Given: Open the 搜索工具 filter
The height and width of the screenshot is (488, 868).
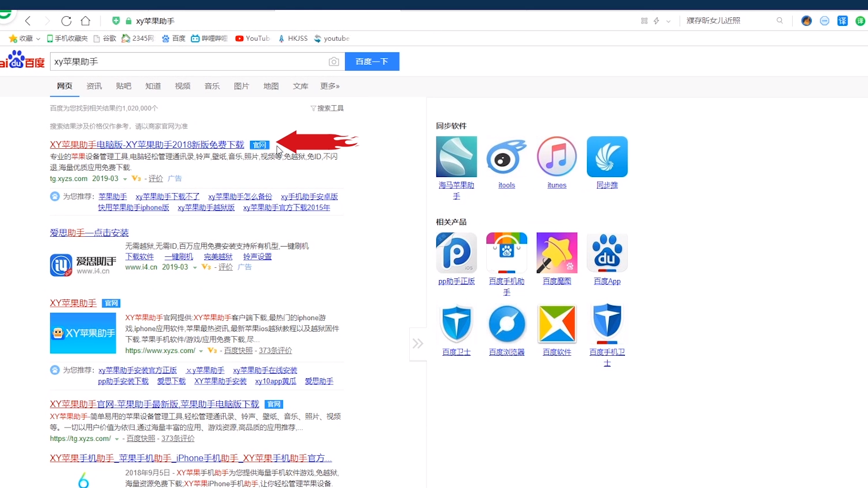Looking at the screenshot, I should click(x=327, y=108).
